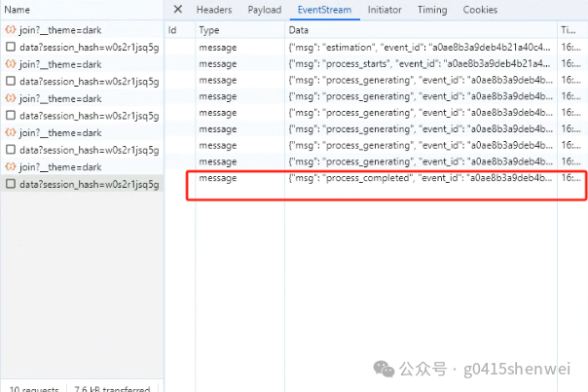Close the request details pane with X
Screen dimensions: 588x392
[x=178, y=10]
